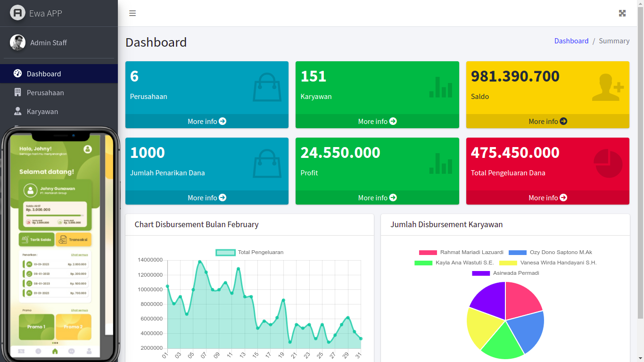Tap the ticket icon in the phone's bottom bar
The width and height of the screenshot is (644, 362).
click(21, 351)
